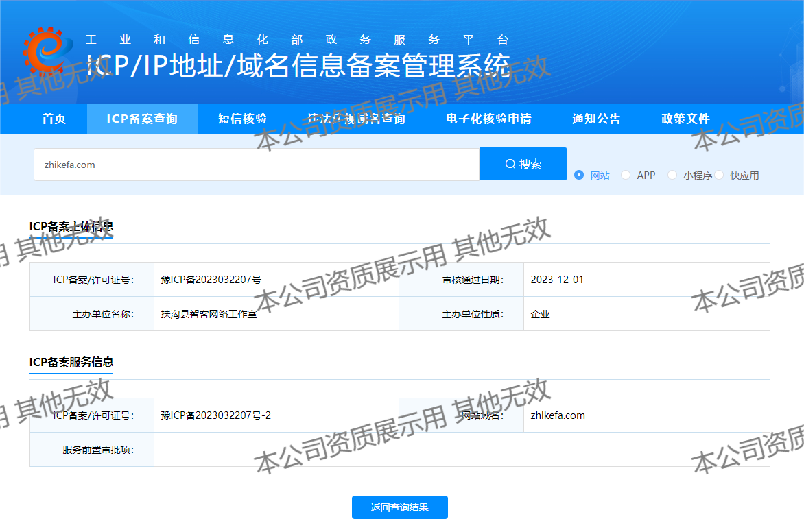The image size is (804, 532).
Task: Select the 快应用 radio option
Action: pos(719,176)
